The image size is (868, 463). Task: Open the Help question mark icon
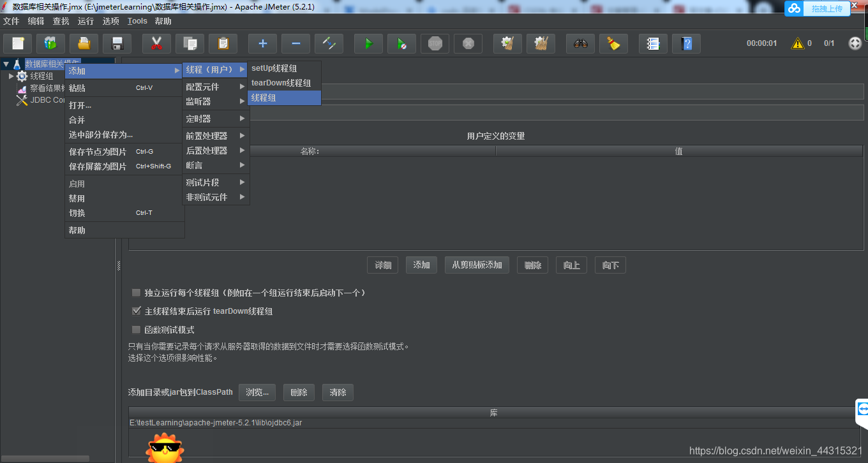pos(686,43)
